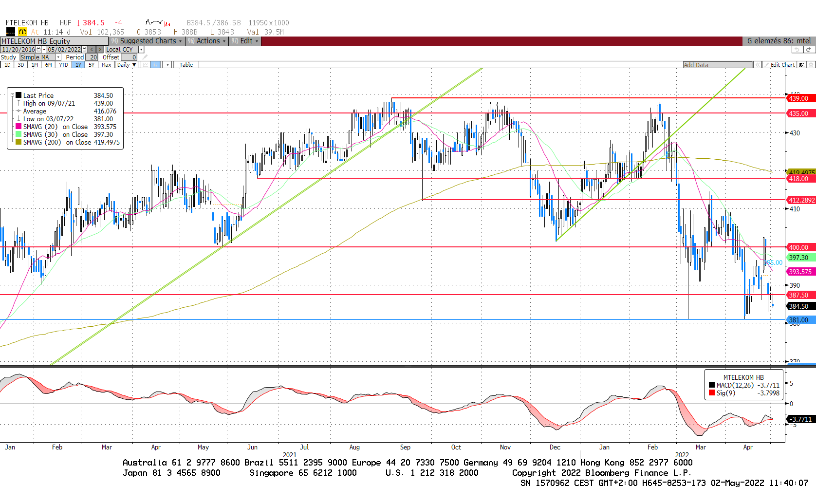This screenshot has height=504, width=816.
Task: Collapse the side panel with double chevron
Action: pyautogui.click(x=758, y=65)
